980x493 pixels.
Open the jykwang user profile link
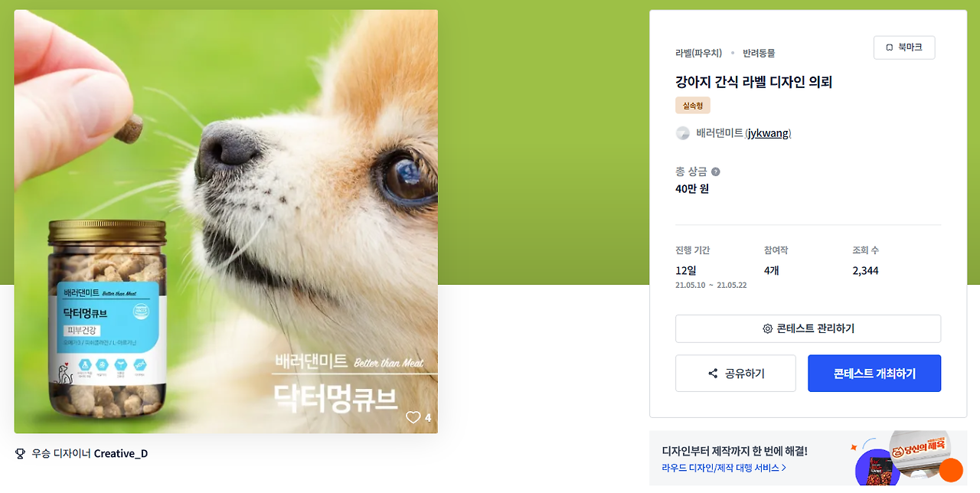(x=769, y=133)
